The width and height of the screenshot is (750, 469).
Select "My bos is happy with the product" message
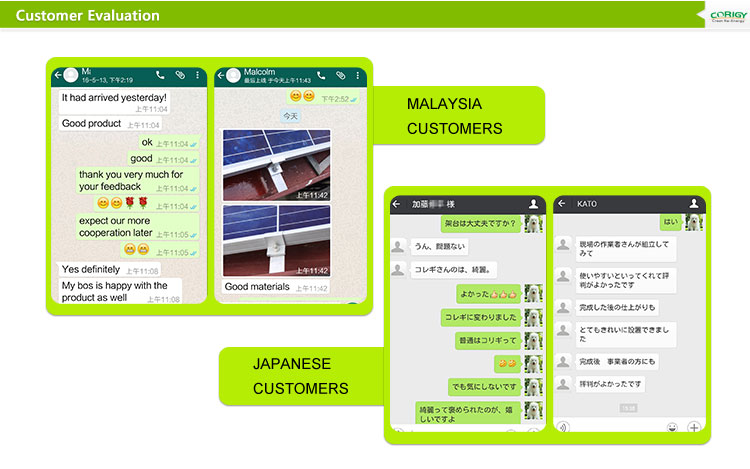(120, 292)
